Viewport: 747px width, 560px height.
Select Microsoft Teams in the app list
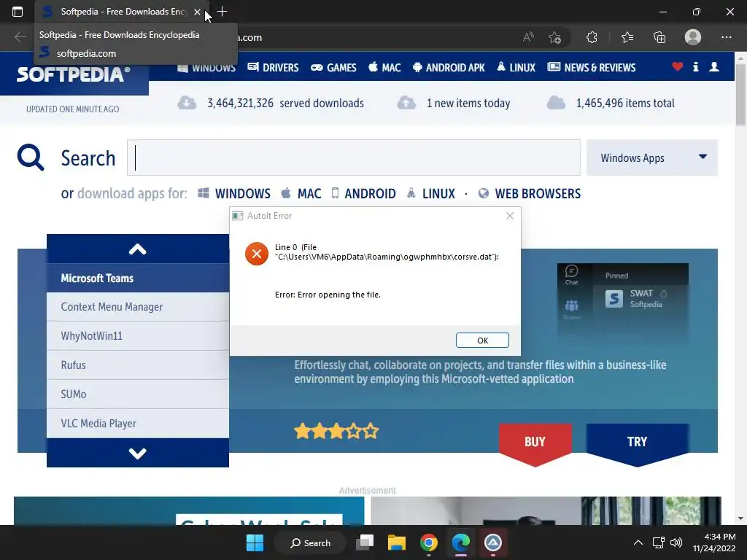tap(138, 278)
